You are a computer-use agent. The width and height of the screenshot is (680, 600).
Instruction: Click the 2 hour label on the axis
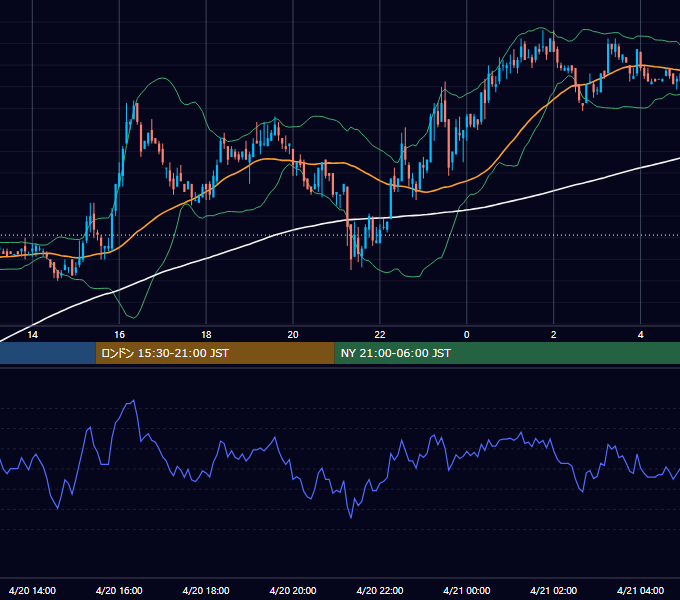coord(553,335)
